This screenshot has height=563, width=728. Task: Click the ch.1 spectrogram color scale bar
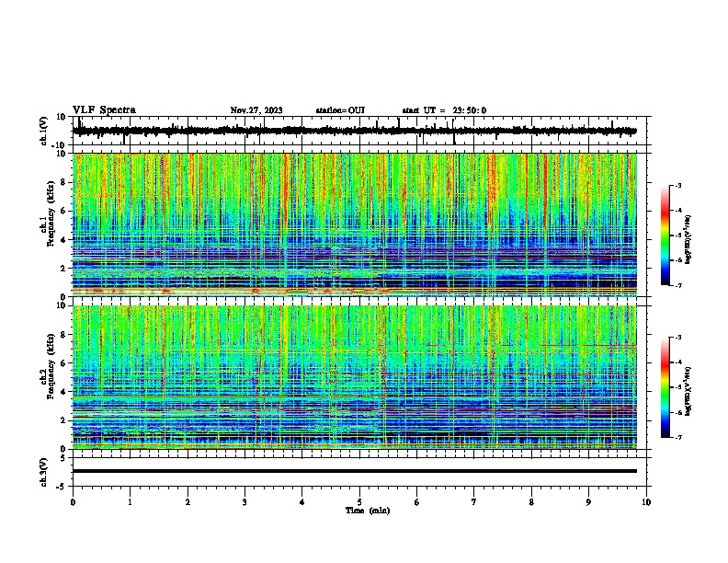(665, 236)
